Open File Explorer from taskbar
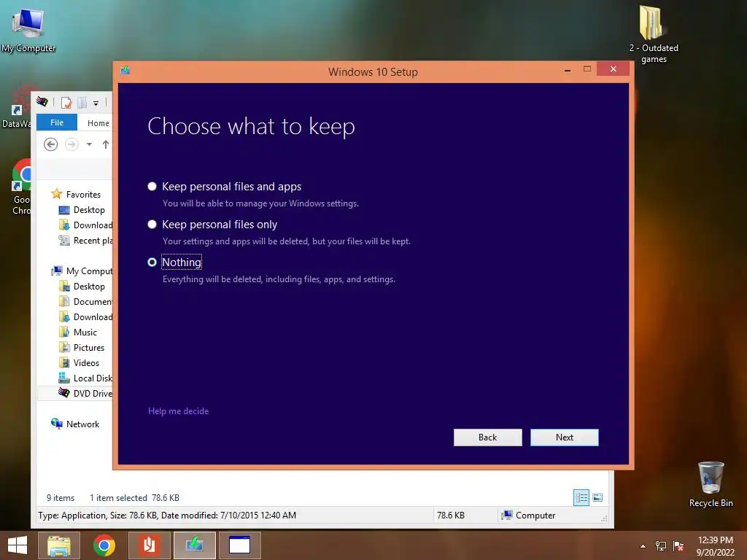This screenshot has height=560, width=747. (59, 545)
